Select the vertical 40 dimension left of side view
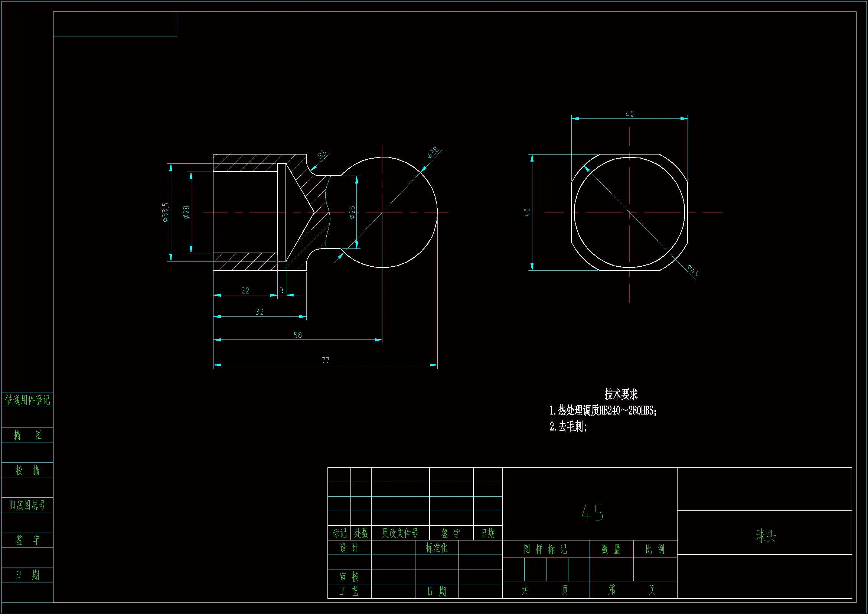Viewport: 868px width, 614px height. pyautogui.click(x=528, y=212)
